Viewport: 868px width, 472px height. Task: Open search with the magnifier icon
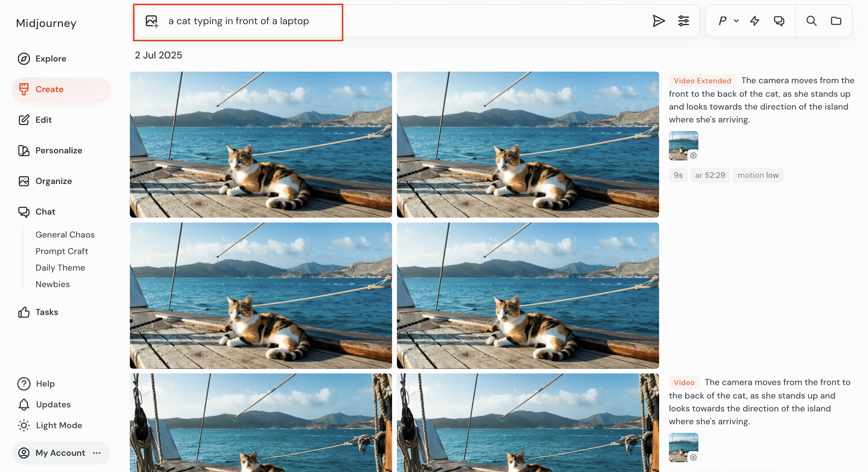(x=811, y=21)
